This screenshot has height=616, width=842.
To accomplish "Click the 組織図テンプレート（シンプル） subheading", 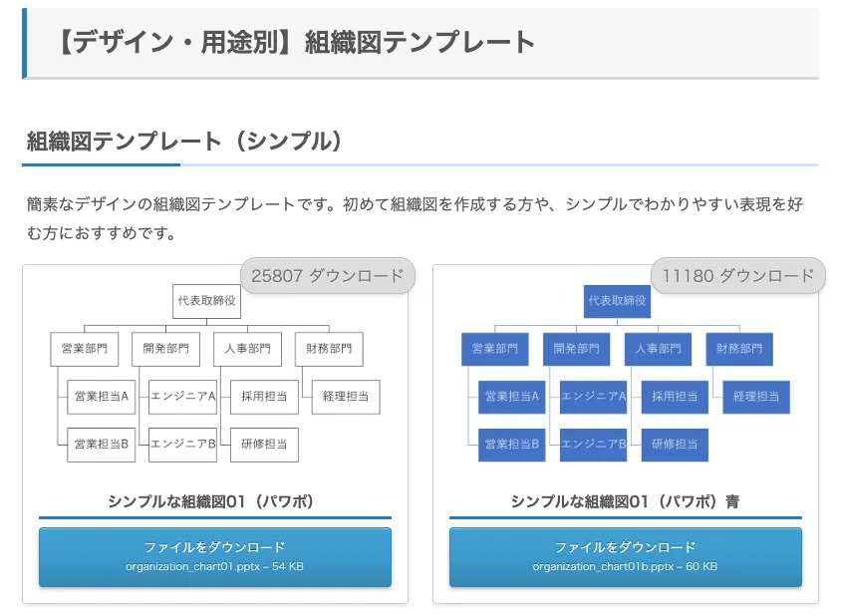I will pyautogui.click(x=185, y=142).
